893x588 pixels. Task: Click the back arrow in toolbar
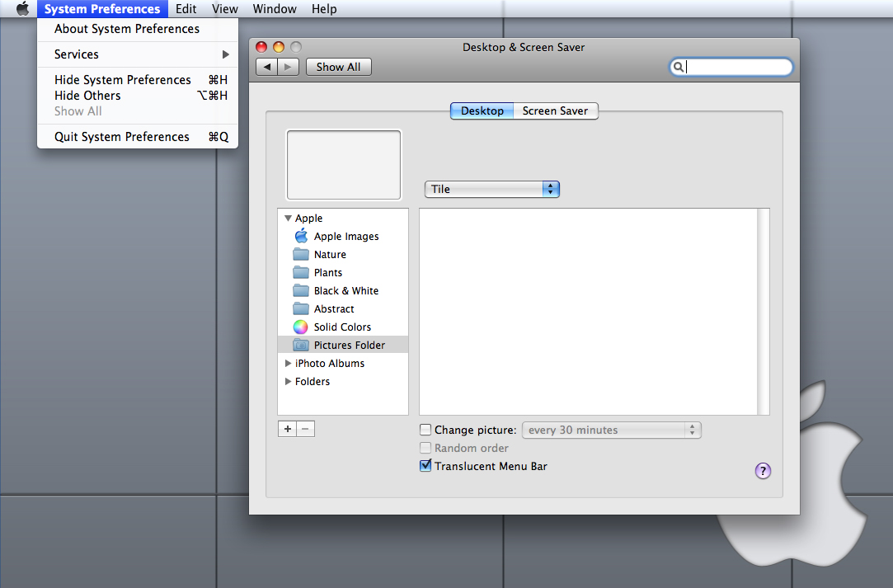click(266, 68)
